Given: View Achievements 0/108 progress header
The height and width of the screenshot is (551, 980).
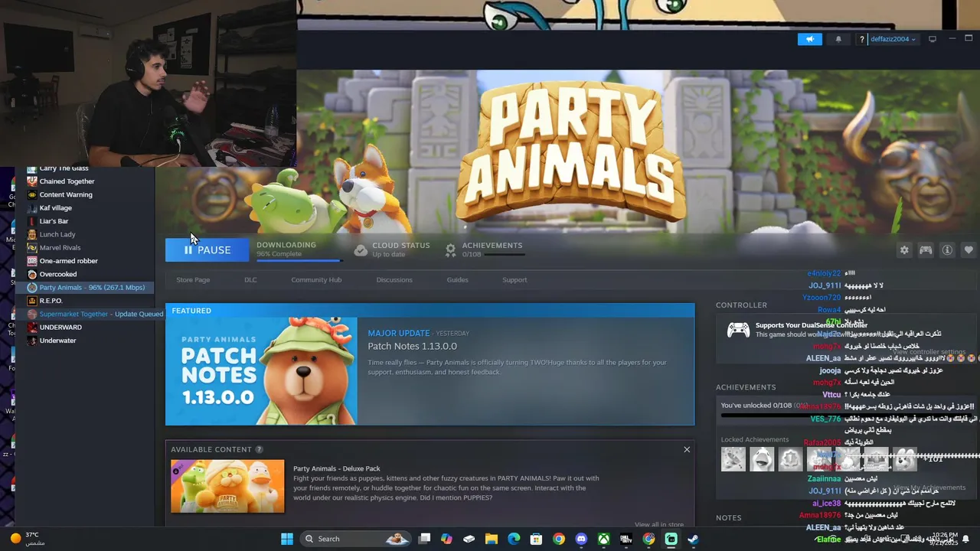Looking at the screenshot, I should 484,249.
